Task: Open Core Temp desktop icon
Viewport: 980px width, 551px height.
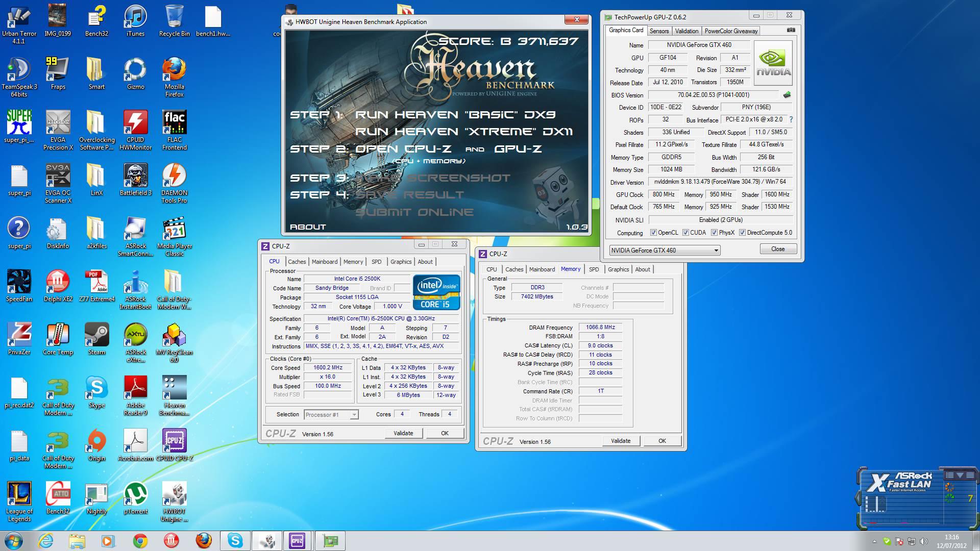Action: [58, 339]
